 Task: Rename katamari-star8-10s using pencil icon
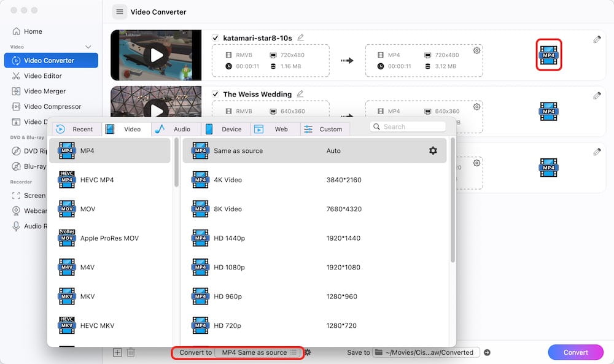coord(300,37)
